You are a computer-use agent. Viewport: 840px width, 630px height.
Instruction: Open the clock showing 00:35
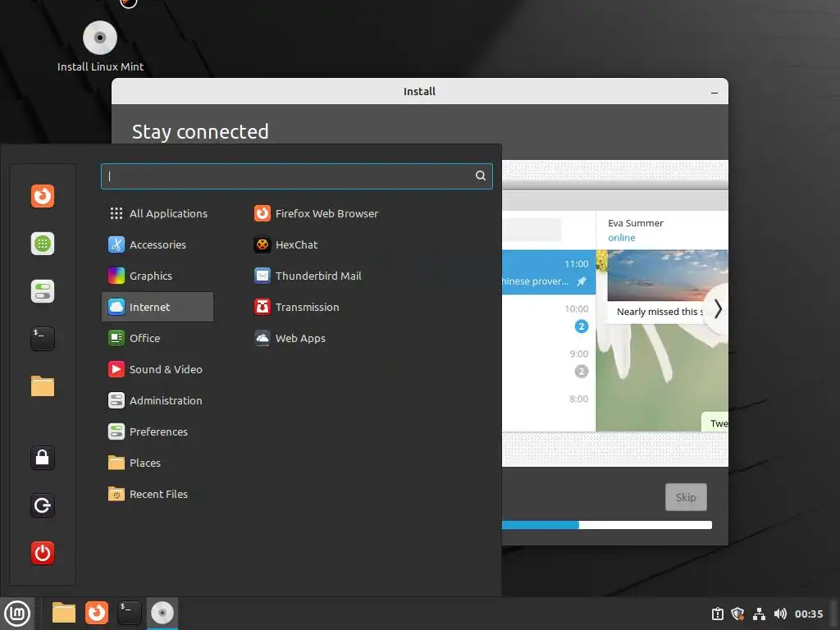808,614
